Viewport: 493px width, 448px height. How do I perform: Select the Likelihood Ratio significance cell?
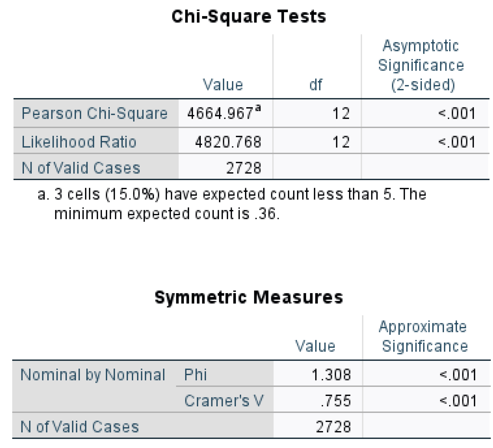[457, 142]
